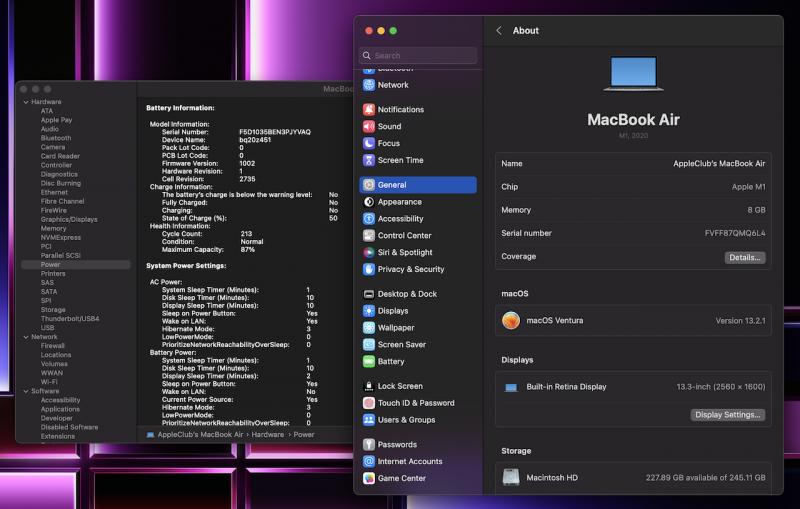Image resolution: width=800 pixels, height=509 pixels.
Task: Select Thunderbolt/USB4 in System Information
Action: coord(70,319)
